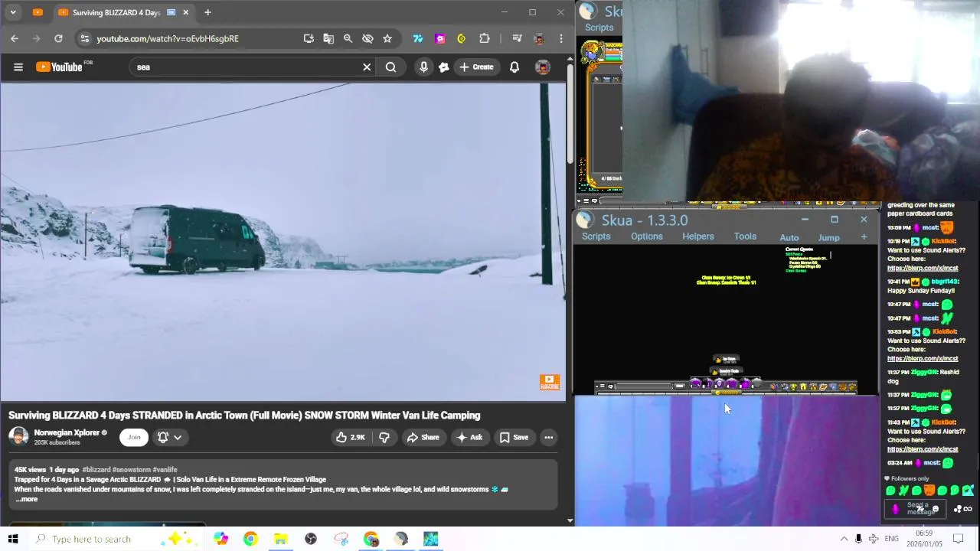The width and height of the screenshot is (980, 551).
Task: Open the #vanlife hashtag
Action: [165, 469]
